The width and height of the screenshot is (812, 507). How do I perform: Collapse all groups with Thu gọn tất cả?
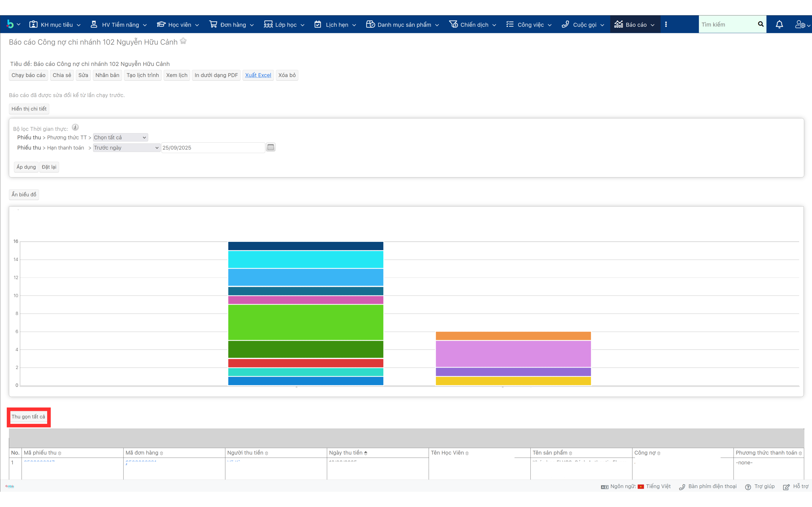click(x=28, y=416)
